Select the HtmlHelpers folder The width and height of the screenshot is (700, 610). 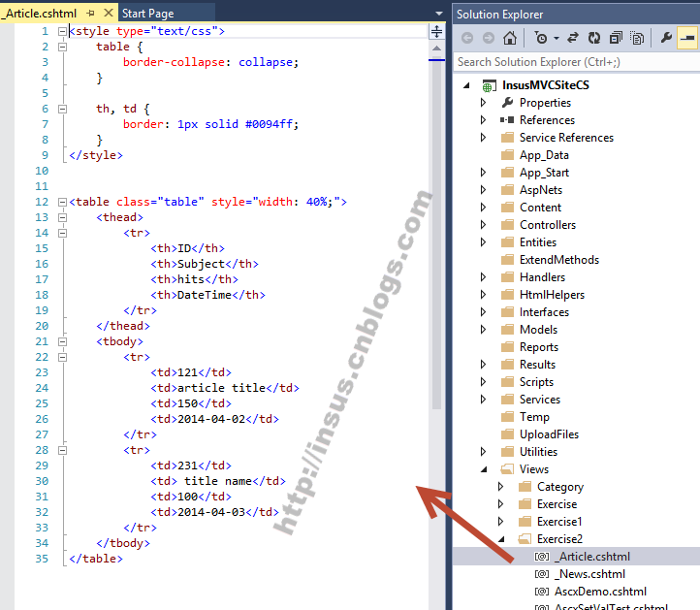coord(552,295)
